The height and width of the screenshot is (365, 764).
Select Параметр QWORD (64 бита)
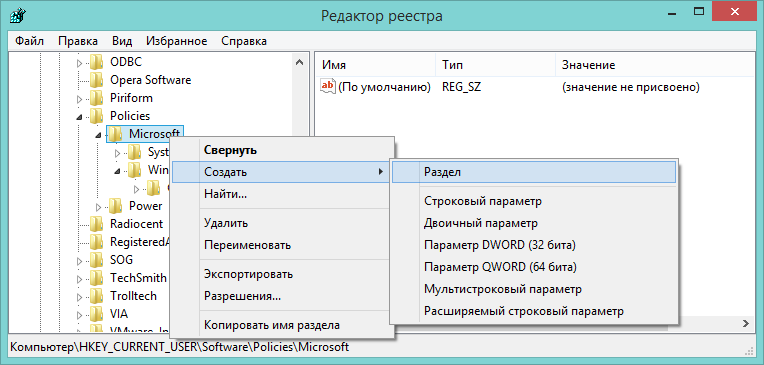coord(534,267)
